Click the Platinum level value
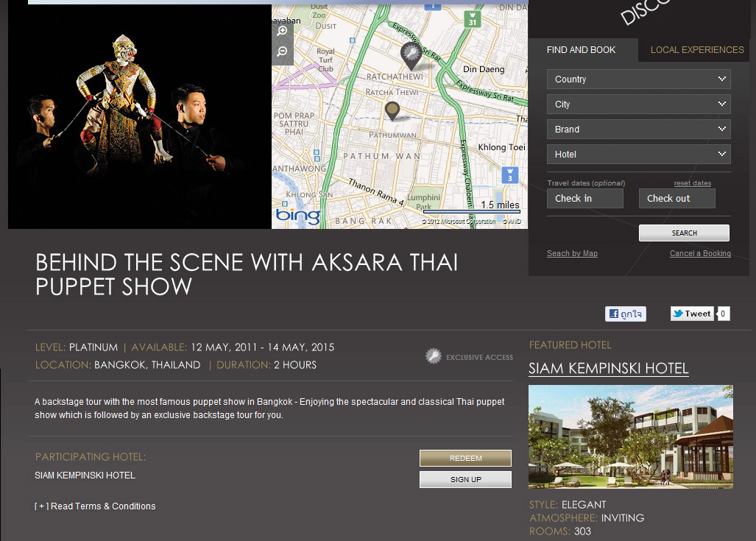 pyautogui.click(x=93, y=347)
